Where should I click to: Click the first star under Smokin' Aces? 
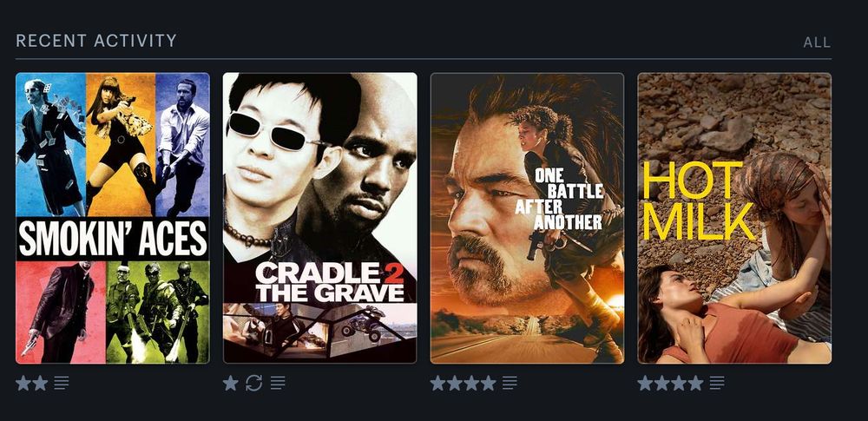(23, 383)
